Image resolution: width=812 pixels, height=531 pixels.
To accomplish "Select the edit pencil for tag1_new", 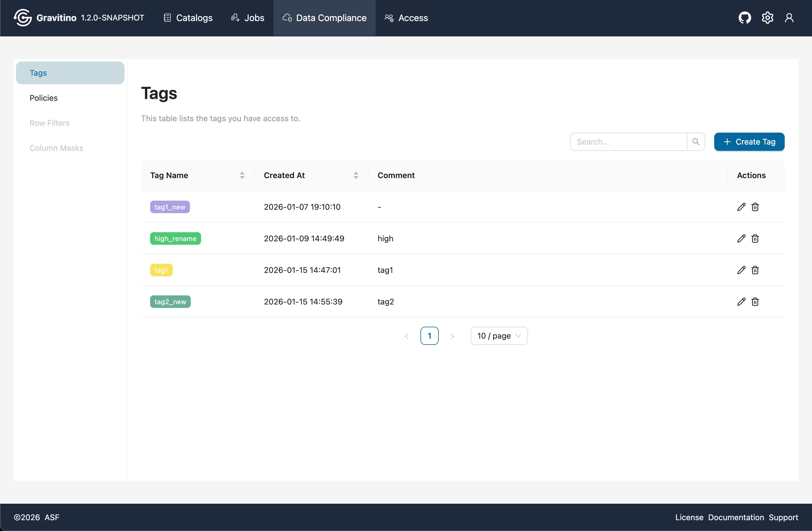I will point(741,207).
